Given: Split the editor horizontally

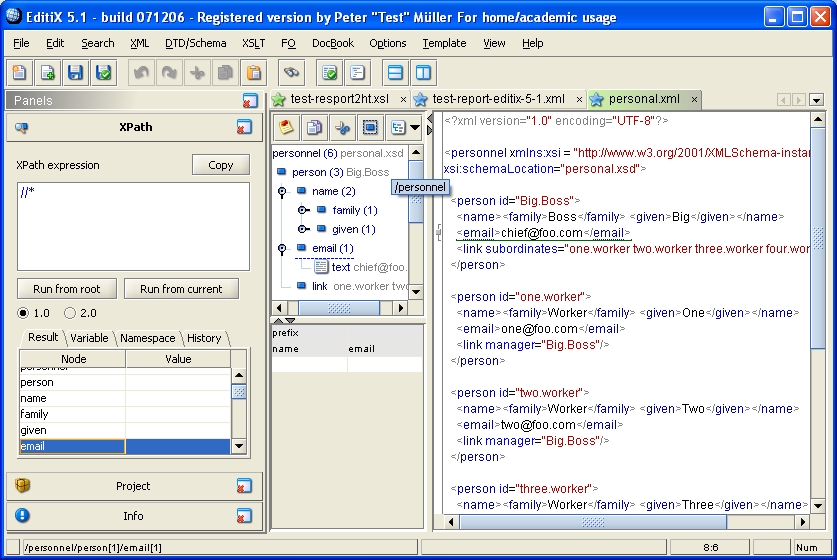Looking at the screenshot, I should (x=395, y=73).
